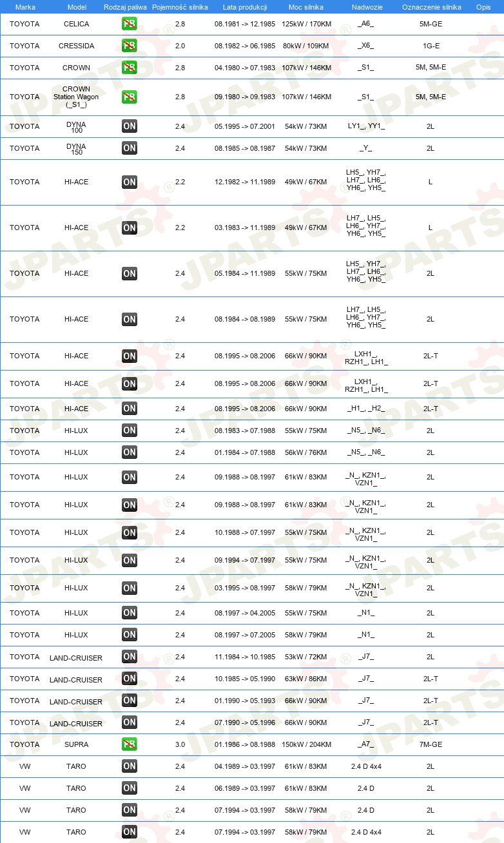504x843 pixels.
Task: Click the '_X6_' body code
Action: (366, 46)
